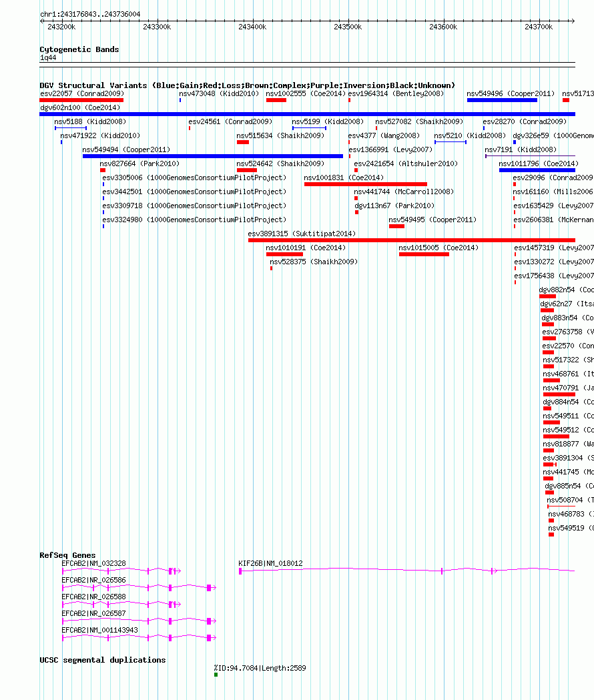Screen dimensions: 594x700
Task: Click esv3309718 variant label
Action: point(194,206)
